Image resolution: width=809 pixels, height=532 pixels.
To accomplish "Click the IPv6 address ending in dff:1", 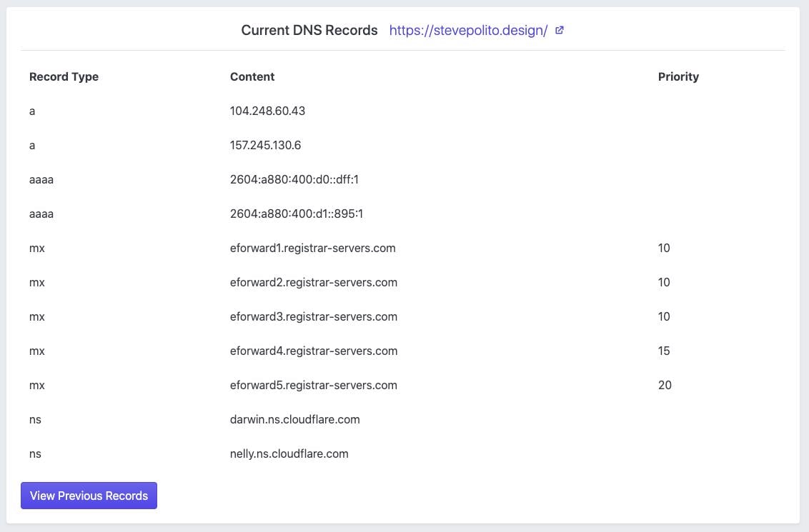I will pos(294,179).
